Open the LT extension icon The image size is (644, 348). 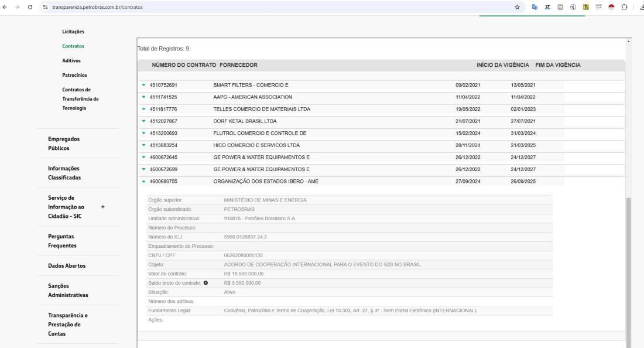pyautogui.click(x=547, y=7)
